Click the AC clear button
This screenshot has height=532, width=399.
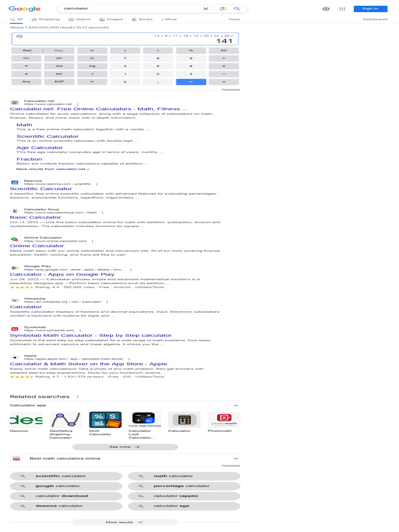tap(223, 50)
